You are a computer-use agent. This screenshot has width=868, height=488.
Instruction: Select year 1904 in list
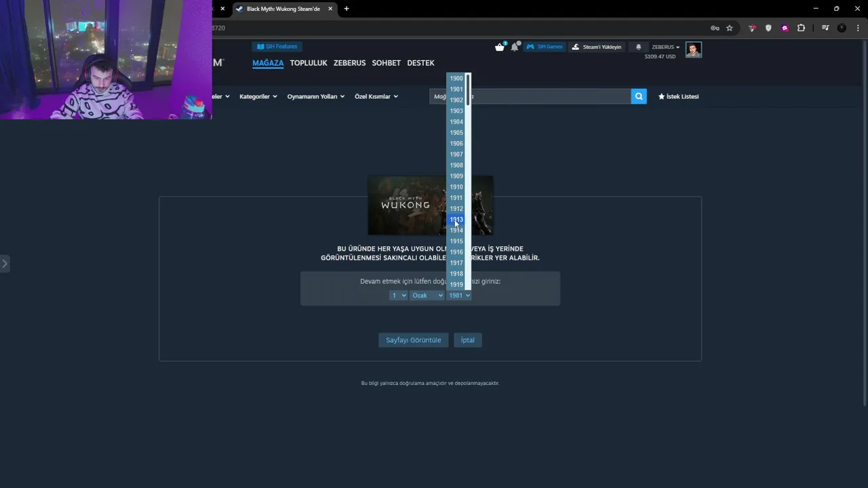tap(456, 122)
